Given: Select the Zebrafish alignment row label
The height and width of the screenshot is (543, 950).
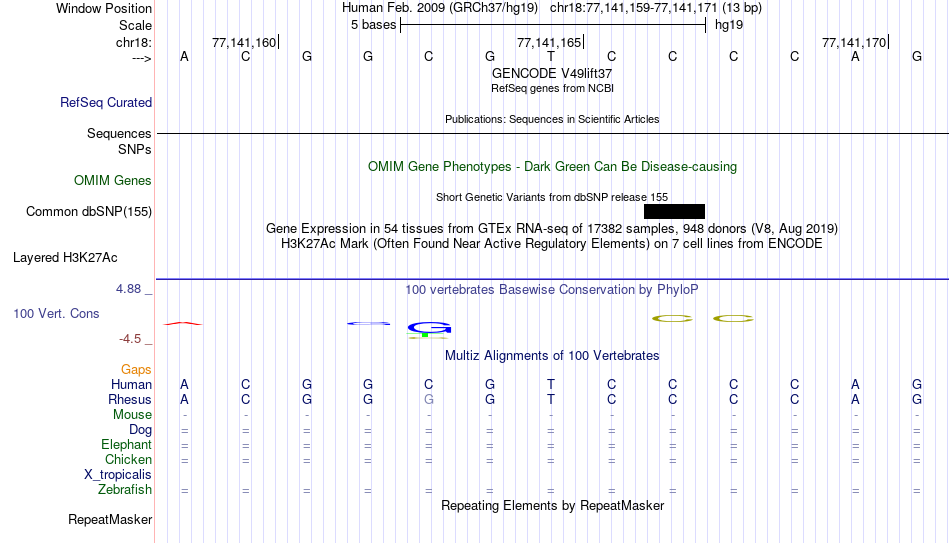Looking at the screenshot, I should pyautogui.click(x=125, y=489).
